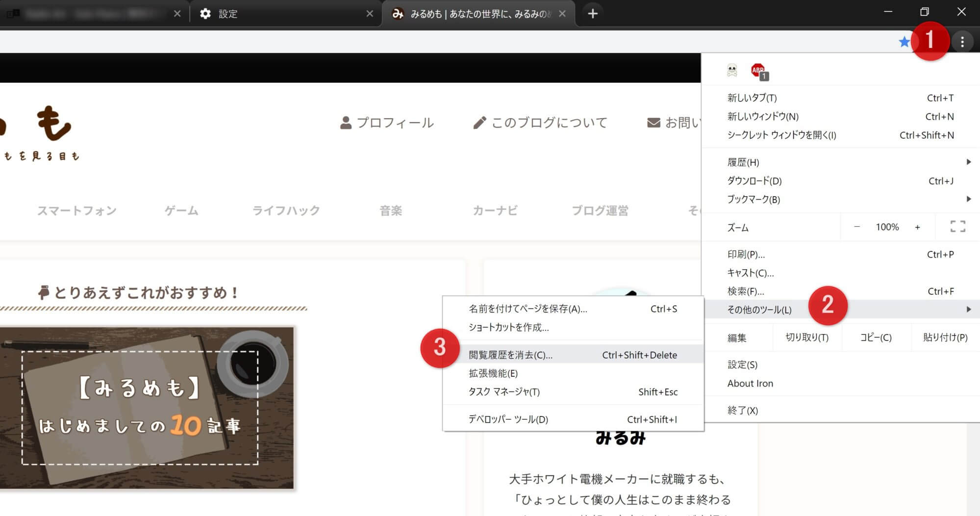Click 貼り付け(P) in the edit row

pyautogui.click(x=945, y=337)
